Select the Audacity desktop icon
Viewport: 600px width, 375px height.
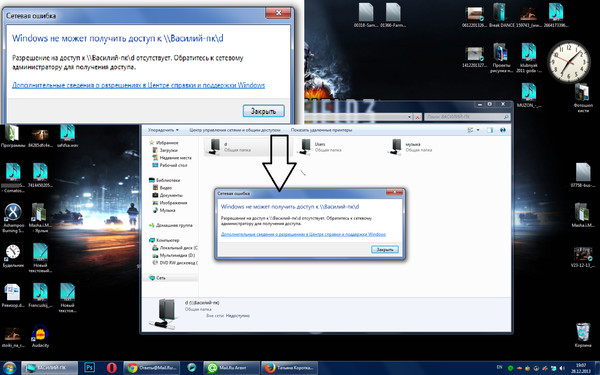(40, 336)
